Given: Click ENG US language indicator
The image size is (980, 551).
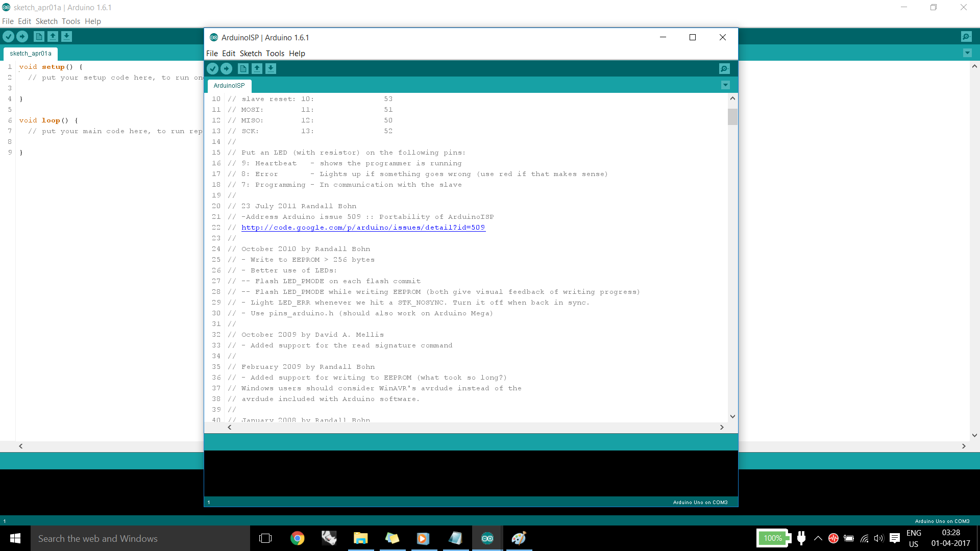Looking at the screenshot, I should tap(914, 538).
